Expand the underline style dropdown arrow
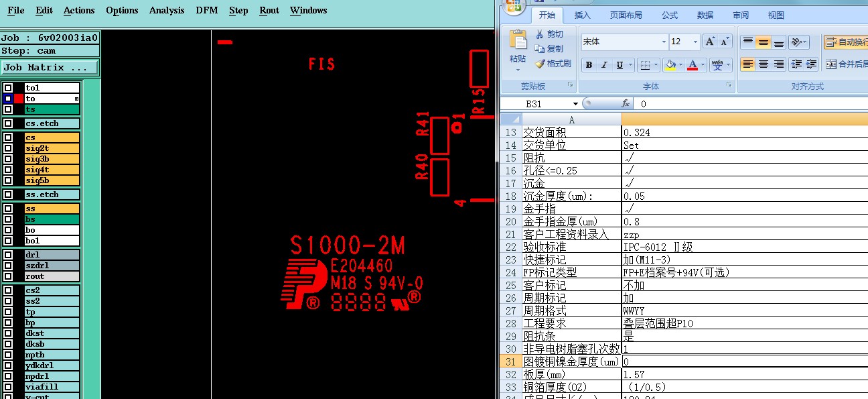868x399 pixels. pyautogui.click(x=631, y=65)
